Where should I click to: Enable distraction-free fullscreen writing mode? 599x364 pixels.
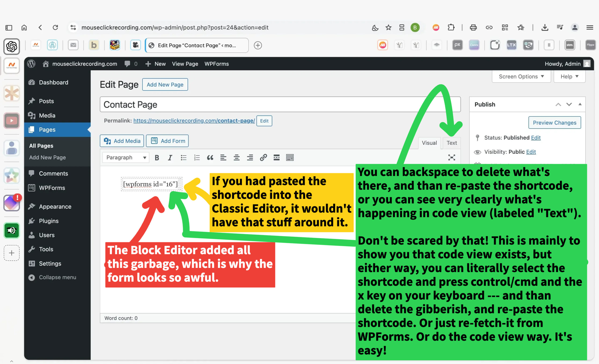click(451, 158)
